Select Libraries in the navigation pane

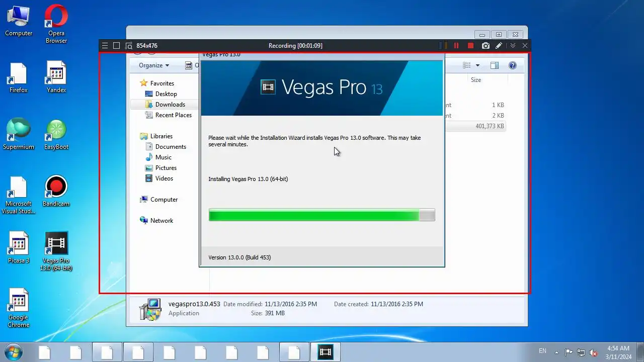click(161, 136)
